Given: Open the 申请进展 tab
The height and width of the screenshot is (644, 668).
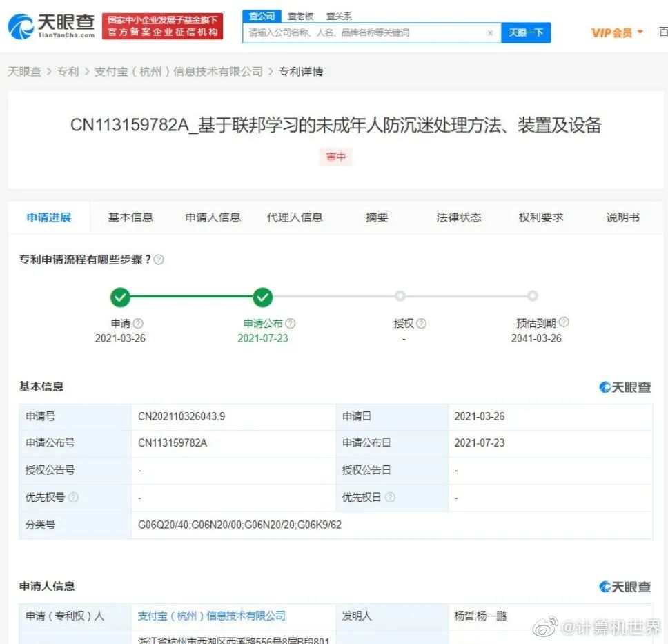Looking at the screenshot, I should [x=49, y=217].
